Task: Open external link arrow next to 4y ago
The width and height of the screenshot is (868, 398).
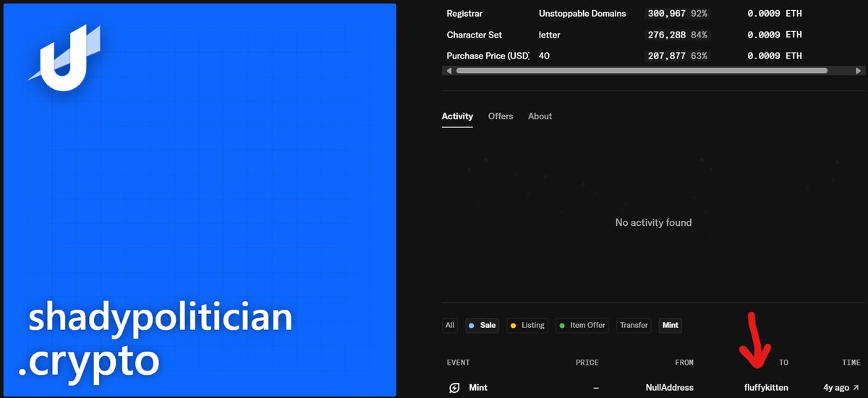Action: coord(856,388)
